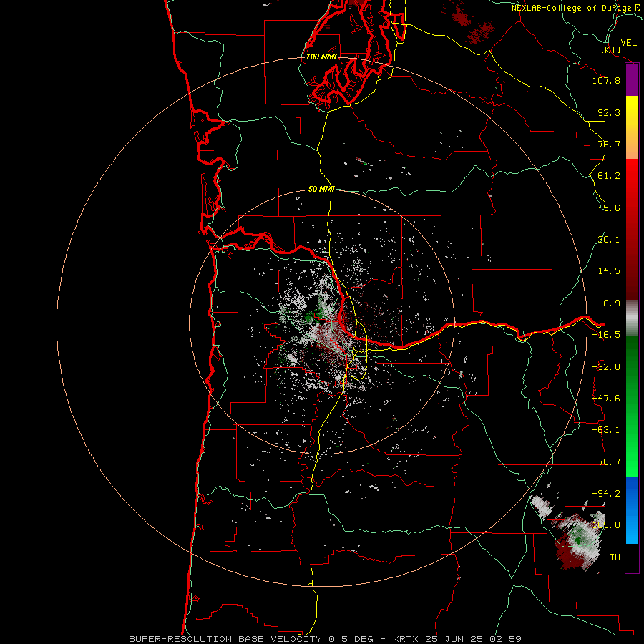This screenshot has width=644, height=644.
Task: Click the SUPER-RESOLUTION BASE VELOCITY caption text
Action: point(225,639)
